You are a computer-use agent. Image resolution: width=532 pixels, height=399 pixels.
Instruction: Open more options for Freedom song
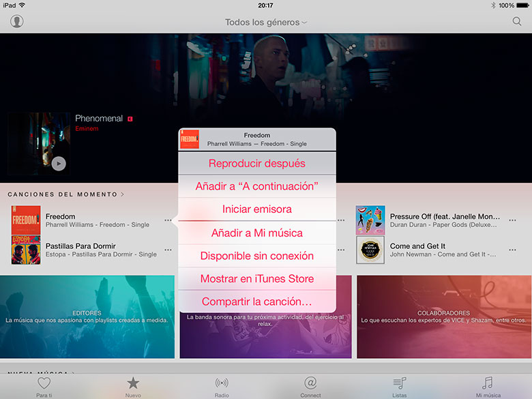click(168, 220)
